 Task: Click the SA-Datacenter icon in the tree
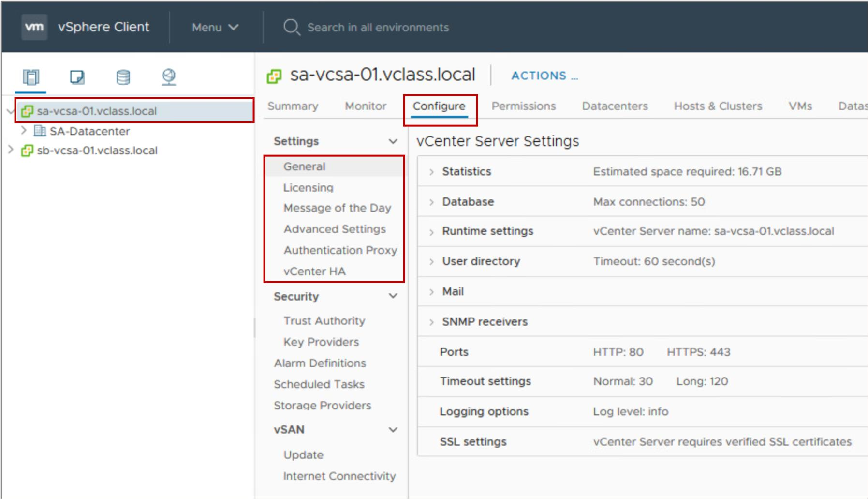40,131
